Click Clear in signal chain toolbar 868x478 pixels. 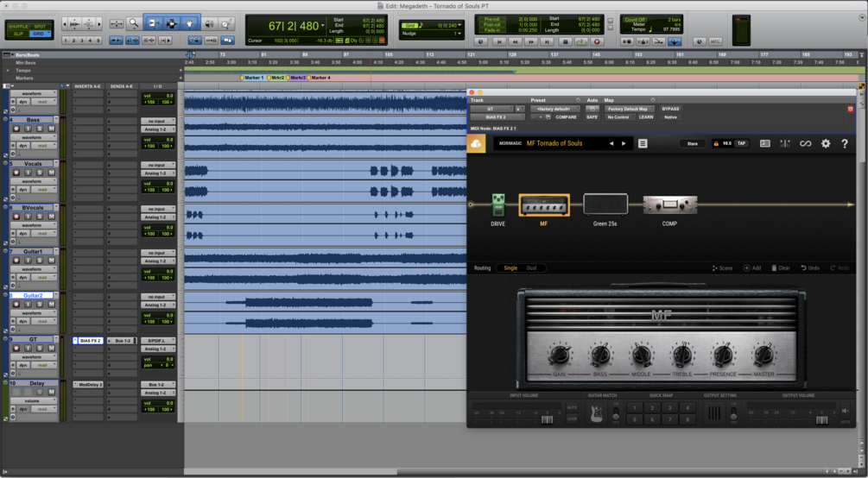[x=781, y=267]
